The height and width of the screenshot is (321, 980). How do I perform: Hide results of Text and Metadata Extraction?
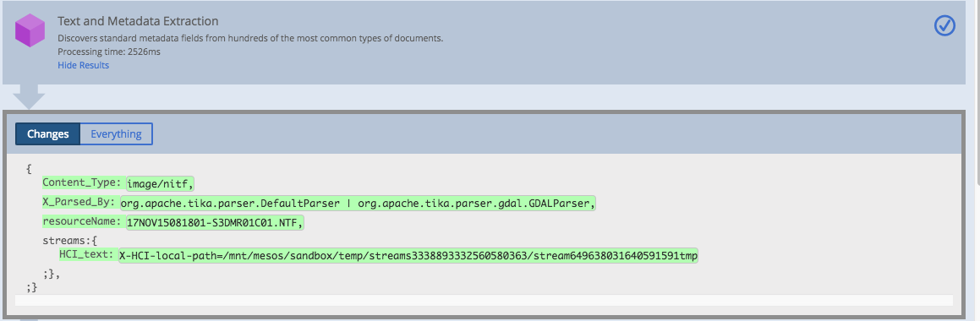coord(83,65)
